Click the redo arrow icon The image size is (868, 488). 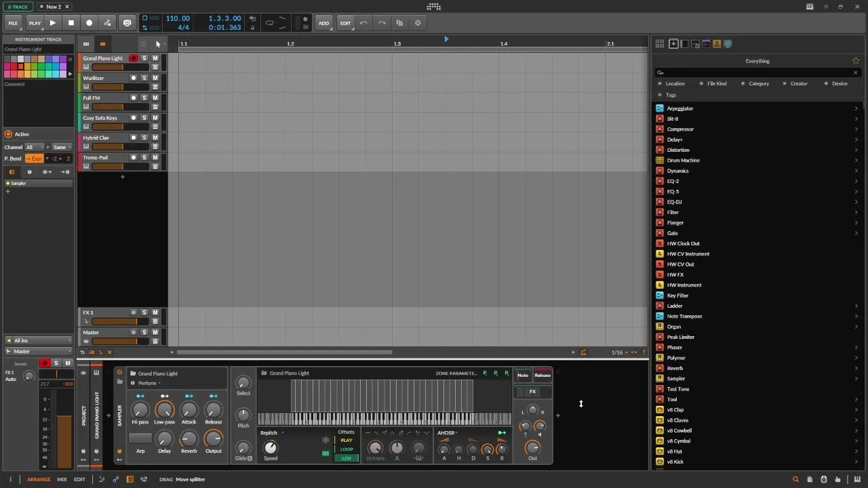click(382, 23)
